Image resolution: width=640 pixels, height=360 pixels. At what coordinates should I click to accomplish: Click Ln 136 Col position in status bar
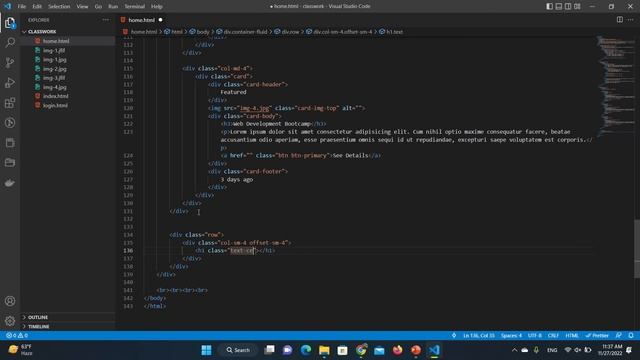pos(479,336)
